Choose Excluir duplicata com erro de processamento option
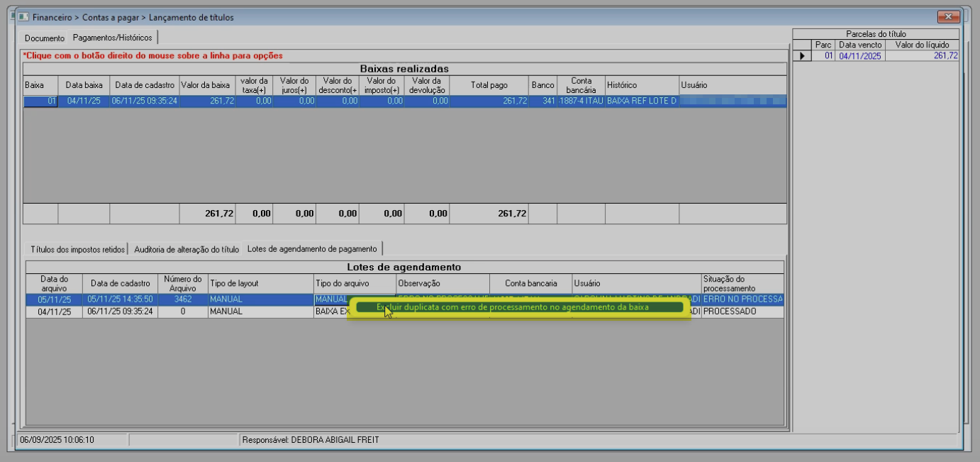 (x=512, y=307)
